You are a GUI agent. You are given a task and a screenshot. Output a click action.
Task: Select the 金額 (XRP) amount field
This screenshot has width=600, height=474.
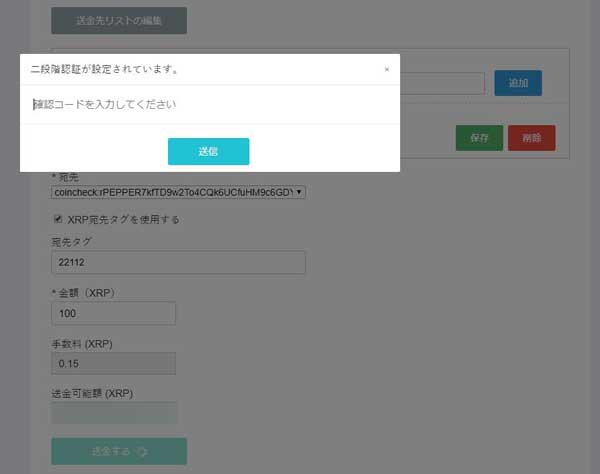pos(113,313)
